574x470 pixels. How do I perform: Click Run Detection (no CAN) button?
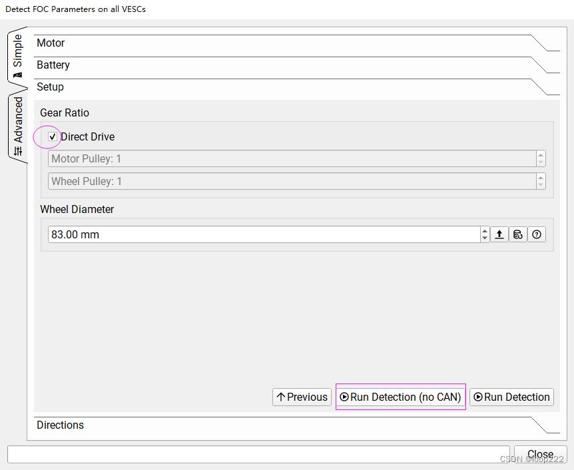pos(400,397)
